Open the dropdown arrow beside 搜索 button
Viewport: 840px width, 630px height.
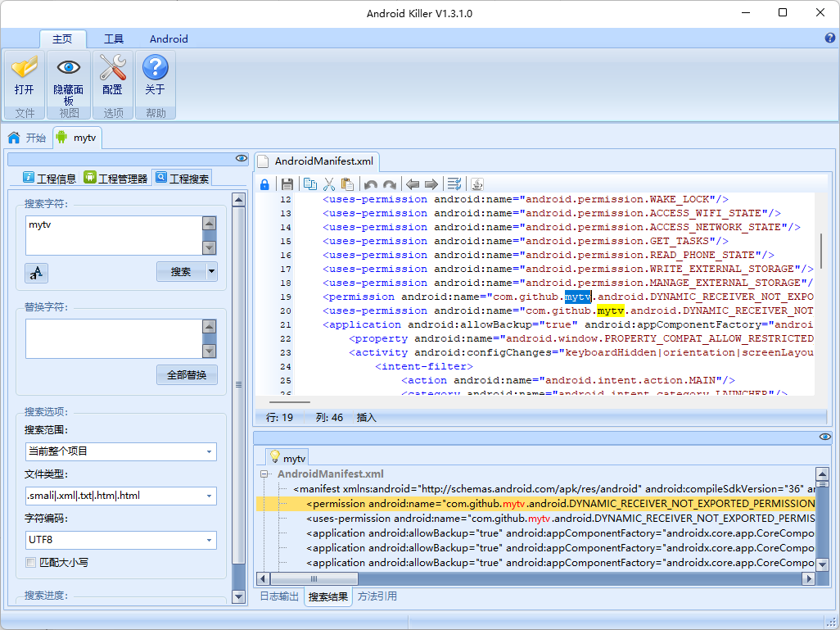(x=211, y=271)
